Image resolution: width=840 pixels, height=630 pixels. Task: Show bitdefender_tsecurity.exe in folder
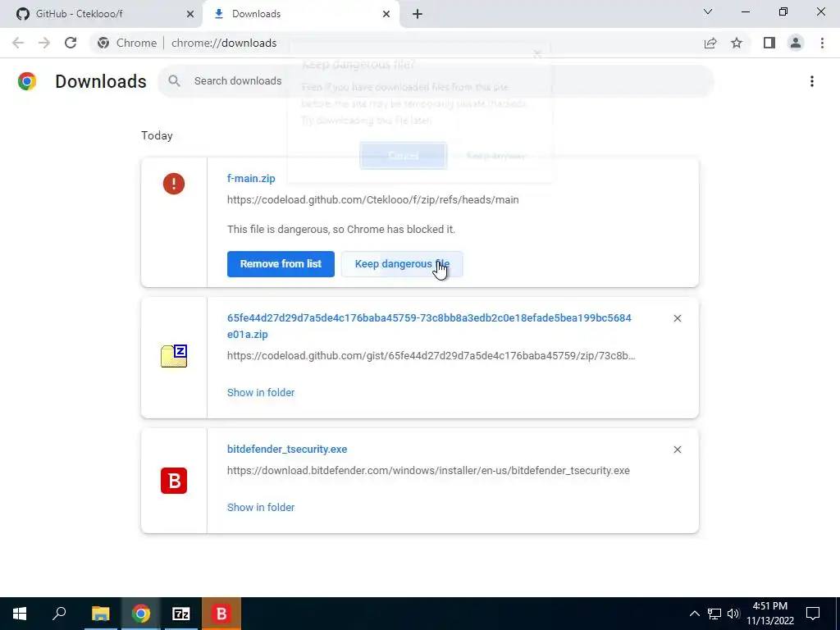(261, 507)
